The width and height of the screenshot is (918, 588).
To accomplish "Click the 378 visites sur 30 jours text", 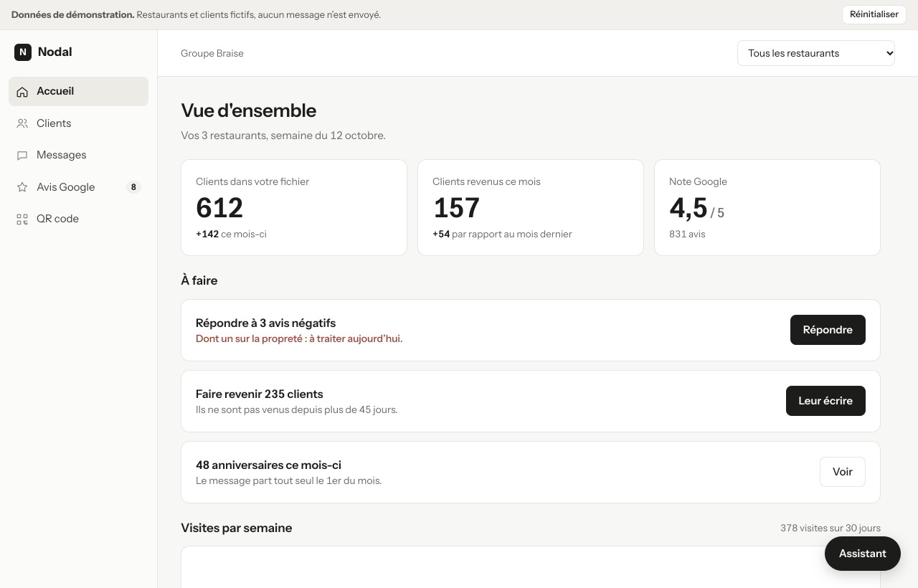I will [831, 528].
